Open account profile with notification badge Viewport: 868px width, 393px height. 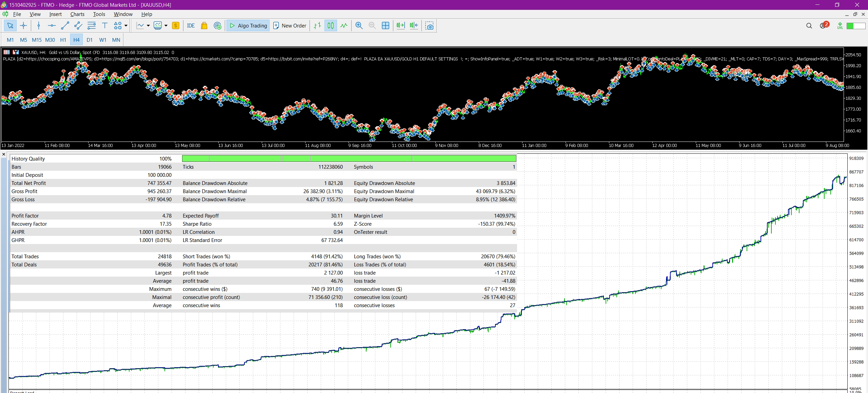coord(824,25)
